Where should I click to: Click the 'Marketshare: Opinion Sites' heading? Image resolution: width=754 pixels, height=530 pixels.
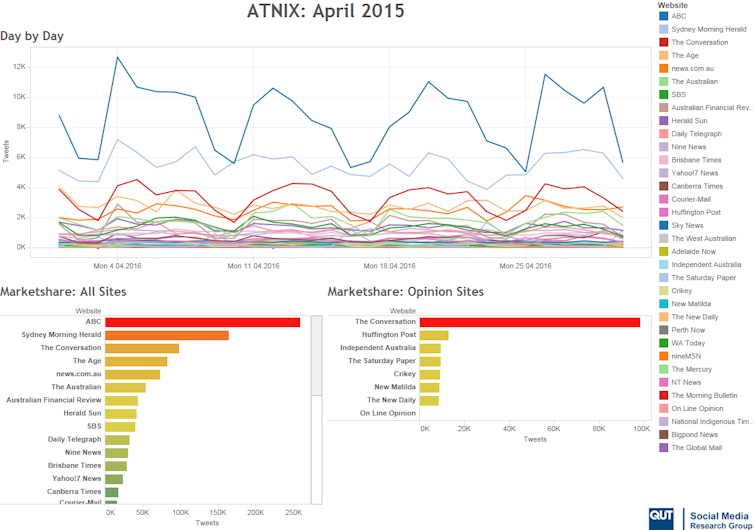[x=405, y=292]
